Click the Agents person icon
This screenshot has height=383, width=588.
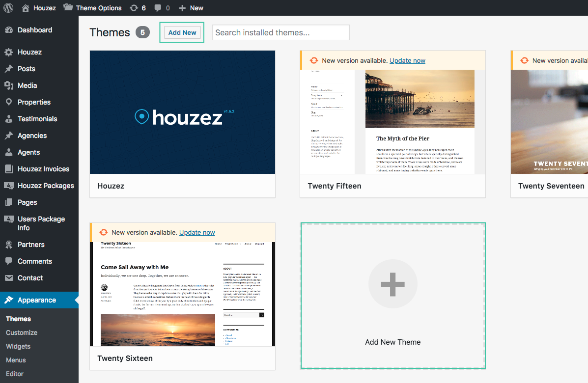pos(9,152)
